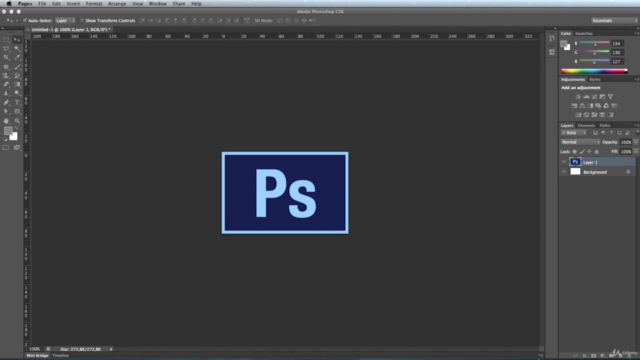Screen dimensions: 640x360
Task: Switch to the Channels tab
Action: pyautogui.click(x=586, y=125)
